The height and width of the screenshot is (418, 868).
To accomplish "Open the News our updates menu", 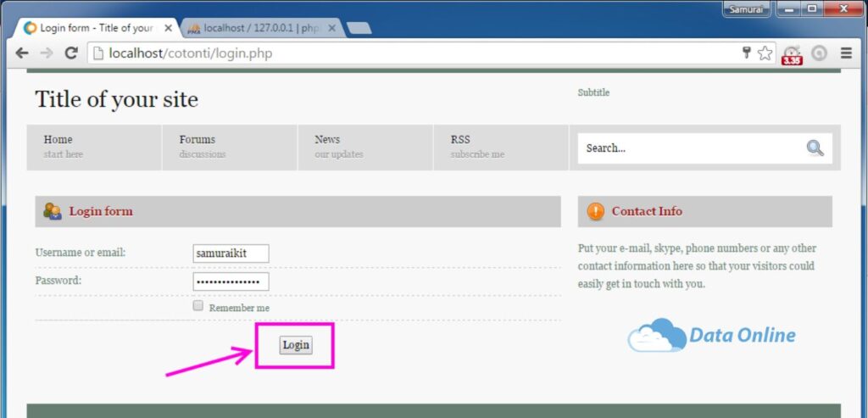I will click(x=365, y=148).
